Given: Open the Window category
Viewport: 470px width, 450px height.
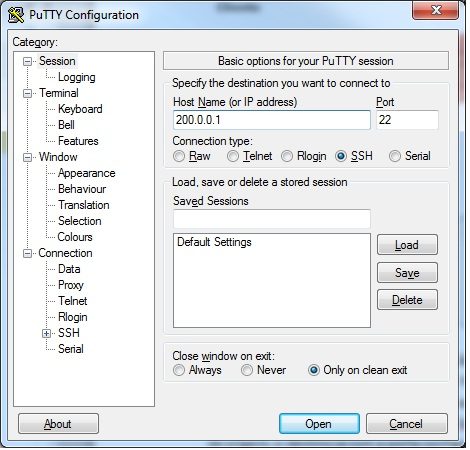Looking at the screenshot, I should (x=58, y=157).
